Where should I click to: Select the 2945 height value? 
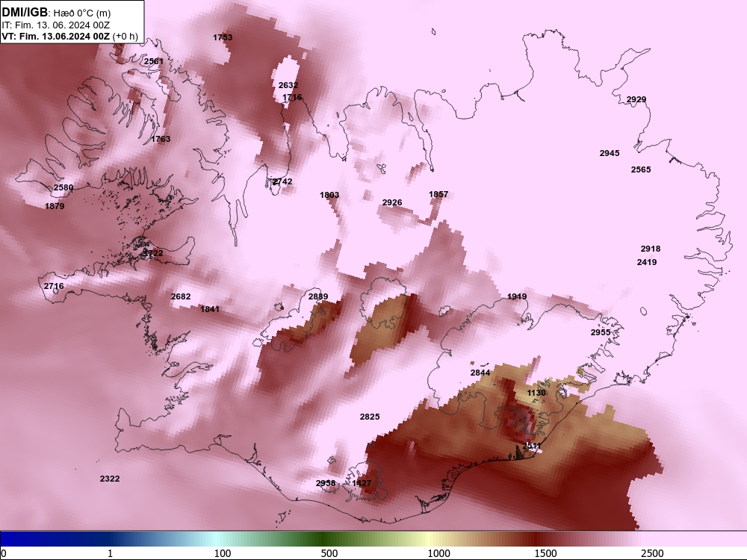pyautogui.click(x=610, y=153)
